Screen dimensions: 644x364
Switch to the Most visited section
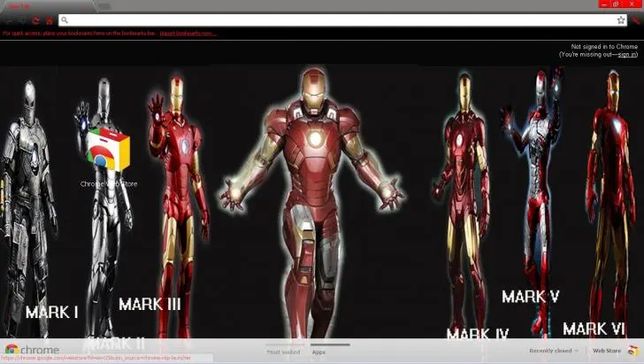click(283, 352)
